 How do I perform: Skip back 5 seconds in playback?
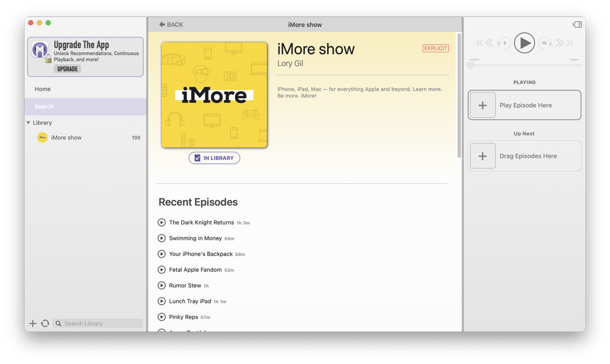(x=504, y=43)
